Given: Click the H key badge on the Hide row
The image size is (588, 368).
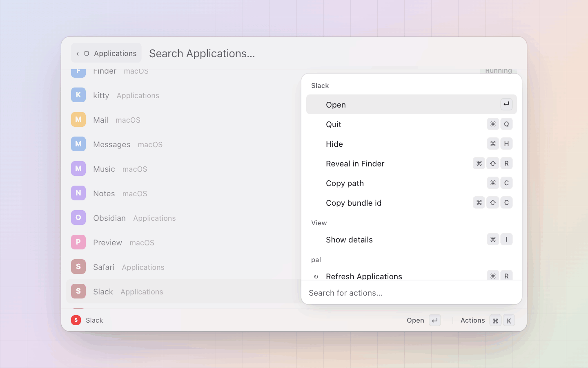Looking at the screenshot, I should pyautogui.click(x=506, y=144).
